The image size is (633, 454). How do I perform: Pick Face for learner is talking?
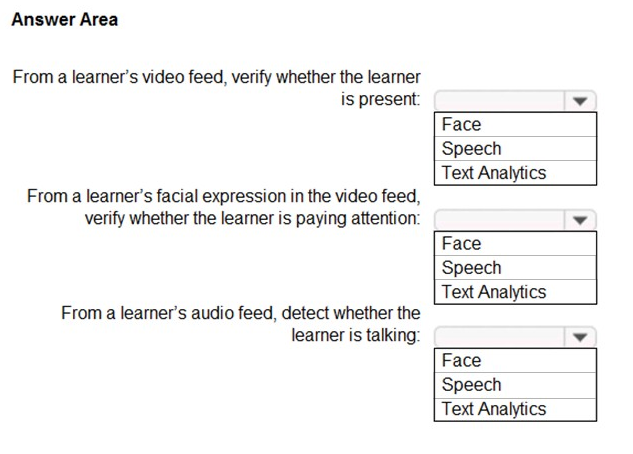515,361
